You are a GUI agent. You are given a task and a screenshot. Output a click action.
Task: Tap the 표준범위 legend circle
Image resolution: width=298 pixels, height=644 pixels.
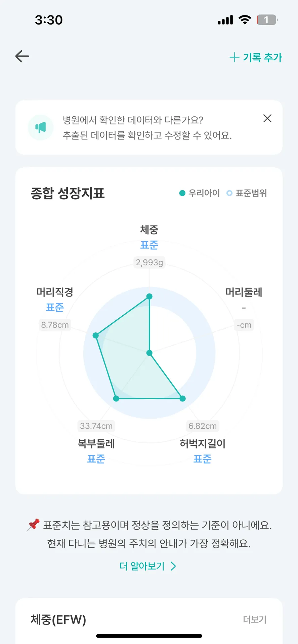(x=229, y=193)
